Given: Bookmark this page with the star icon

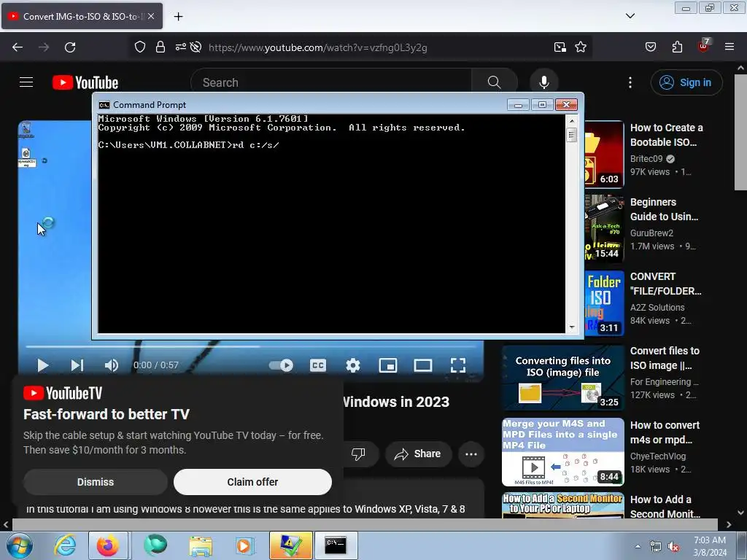Looking at the screenshot, I should click(x=580, y=47).
